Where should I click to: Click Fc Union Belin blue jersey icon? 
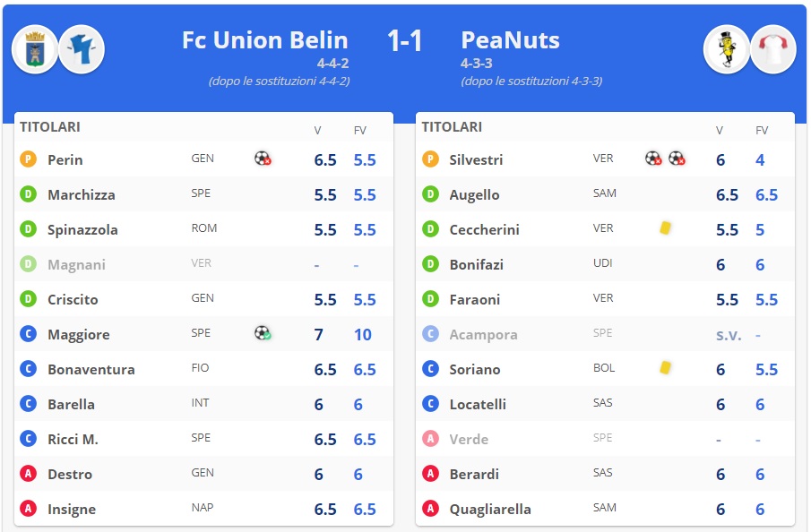point(82,48)
